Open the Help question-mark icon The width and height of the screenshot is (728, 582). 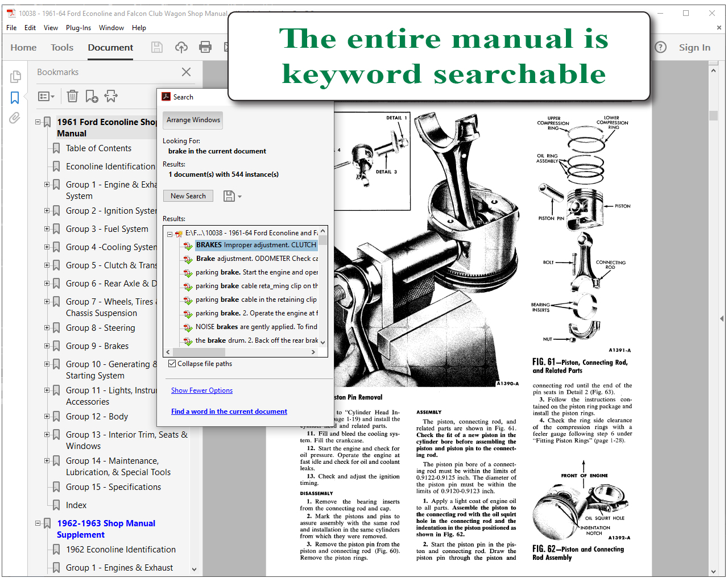click(x=660, y=47)
